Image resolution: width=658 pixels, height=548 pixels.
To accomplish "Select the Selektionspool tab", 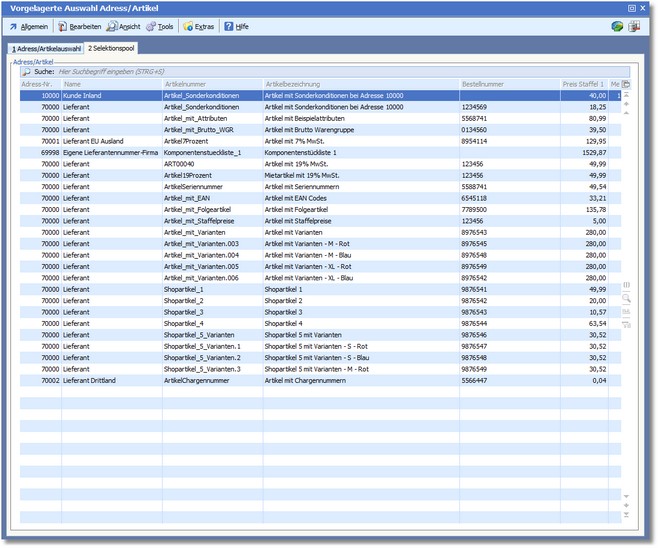I will click(x=111, y=48).
